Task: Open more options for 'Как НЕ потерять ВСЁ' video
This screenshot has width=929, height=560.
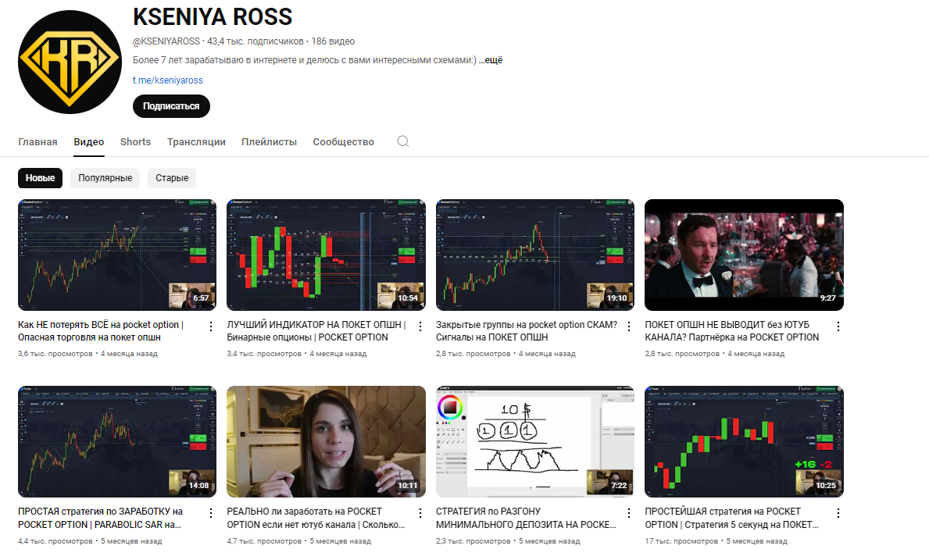Action: coord(211,326)
